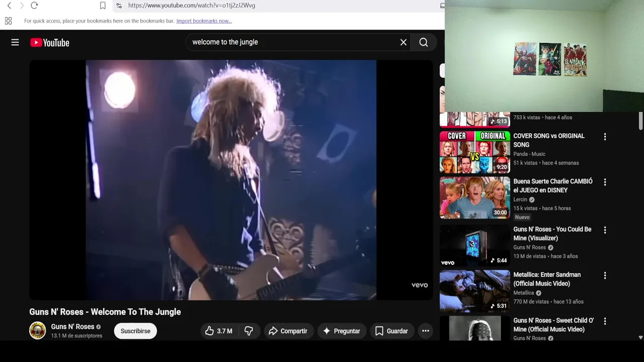
Task: Open You Could Be Mine (Visualizer) title
Action: click(552, 234)
